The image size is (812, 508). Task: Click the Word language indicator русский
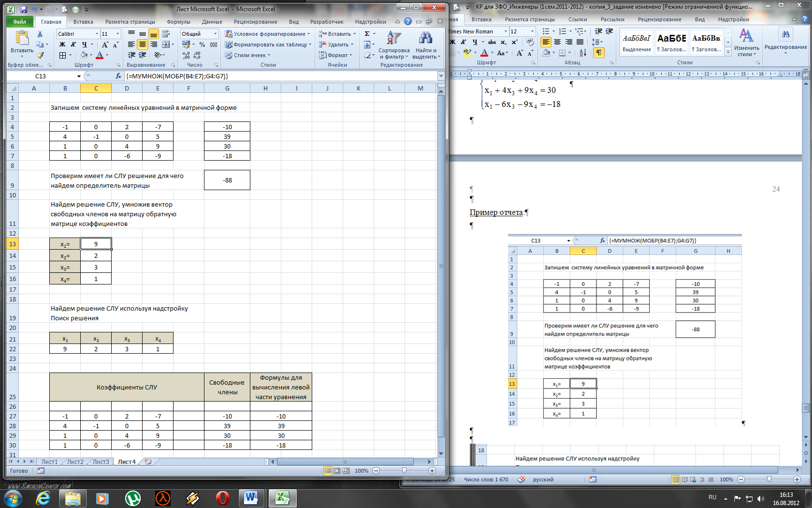(543, 479)
